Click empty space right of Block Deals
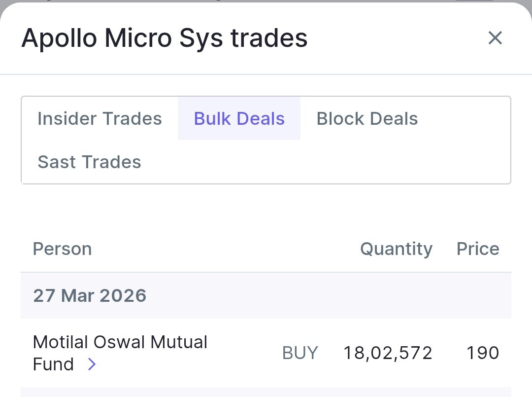The image size is (532, 397). pos(463,119)
